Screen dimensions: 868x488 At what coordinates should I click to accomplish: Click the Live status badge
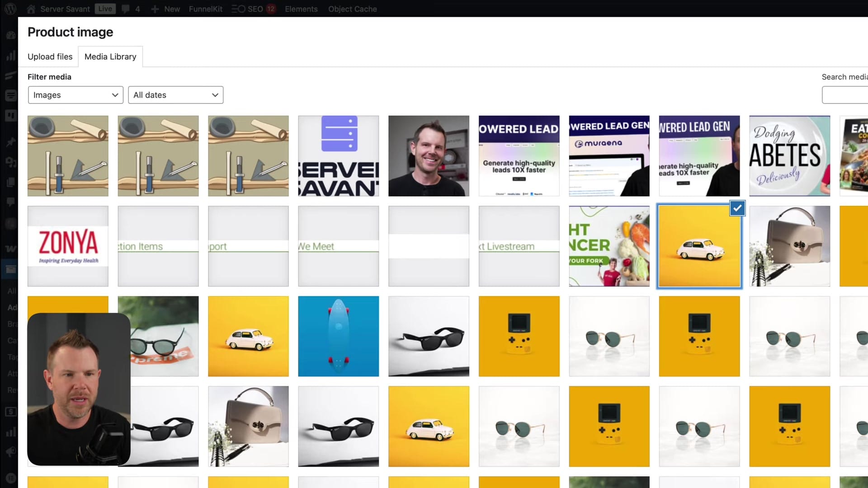point(105,9)
